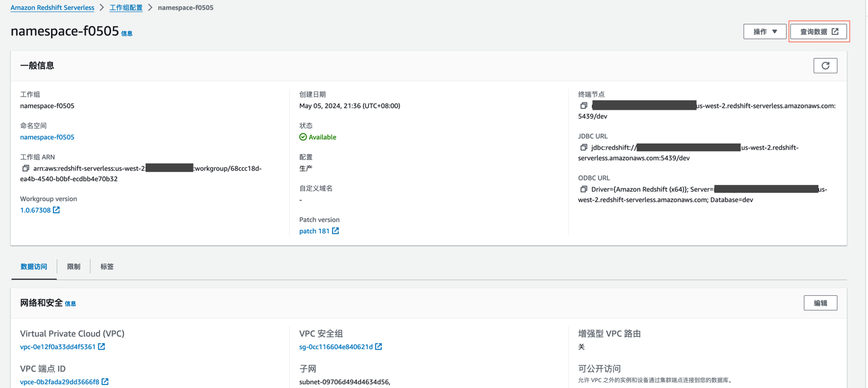Click the refresh icon in 一般信息 panel
Image resolution: width=868 pixels, height=388 pixels.
point(825,65)
